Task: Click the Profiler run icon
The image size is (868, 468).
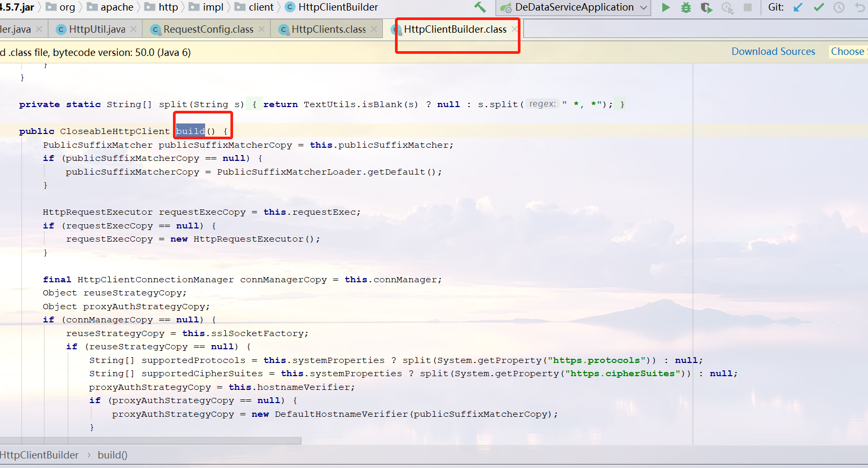Action: coord(727,7)
